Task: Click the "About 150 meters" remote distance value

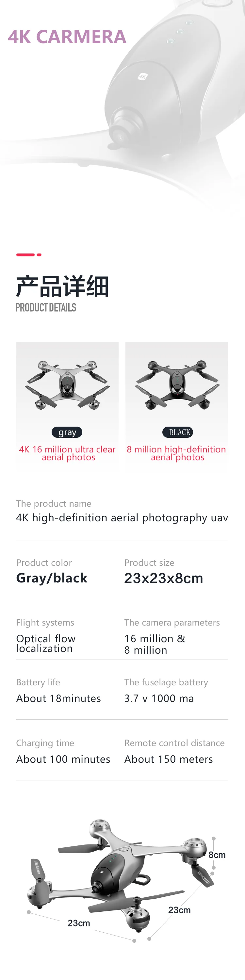Action: click(169, 759)
